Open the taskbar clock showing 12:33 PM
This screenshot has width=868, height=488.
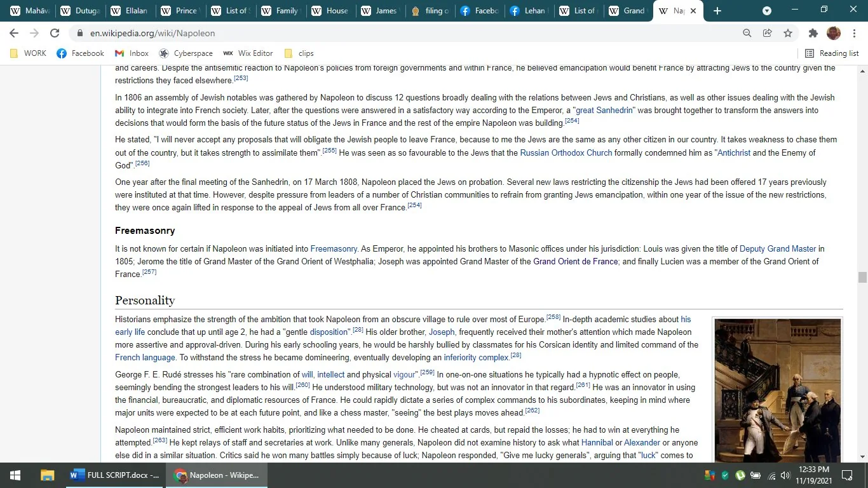(815, 475)
